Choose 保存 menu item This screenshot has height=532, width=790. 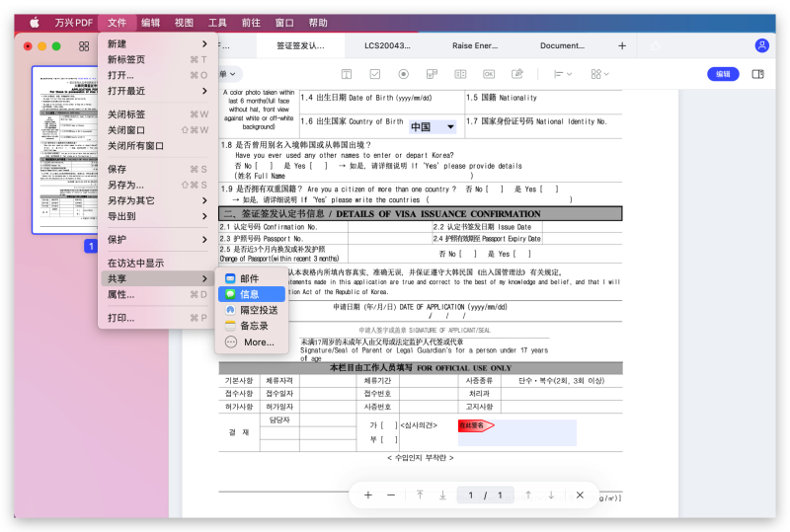click(158, 170)
